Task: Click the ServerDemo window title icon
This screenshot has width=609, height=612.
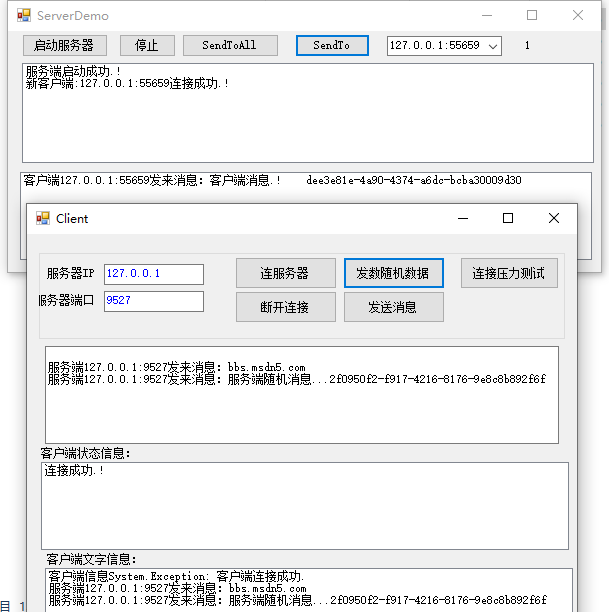Action: coord(24,16)
